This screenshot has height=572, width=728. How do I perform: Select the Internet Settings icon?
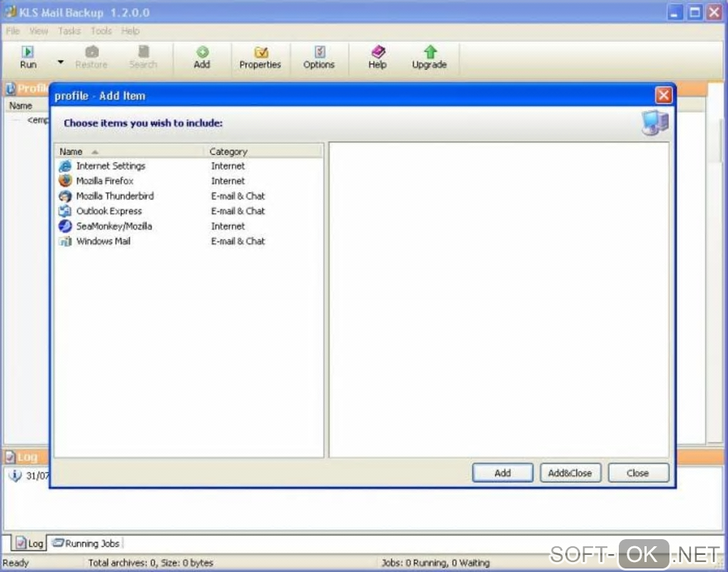click(65, 166)
